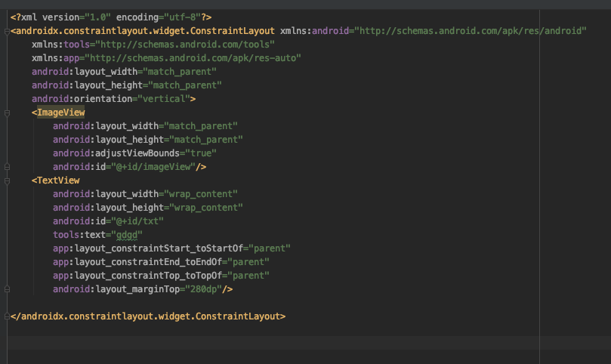Click the "@+id/txt" id value
611x364 pixels.
click(137, 221)
